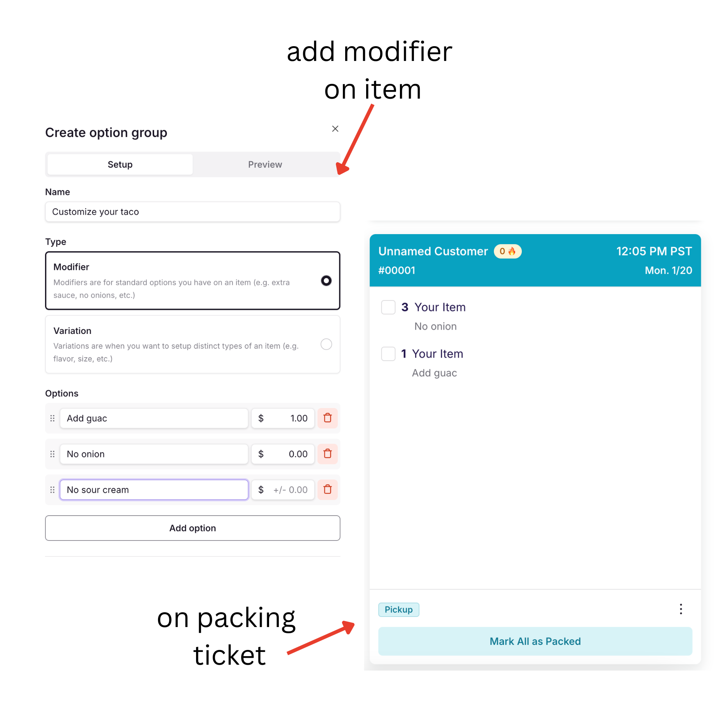Grab drag handle for No sour cream

tap(52, 490)
